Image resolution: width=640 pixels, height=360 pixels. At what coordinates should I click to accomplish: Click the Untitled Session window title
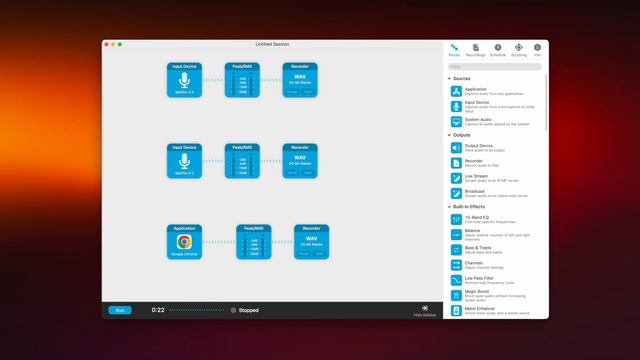tap(272, 44)
